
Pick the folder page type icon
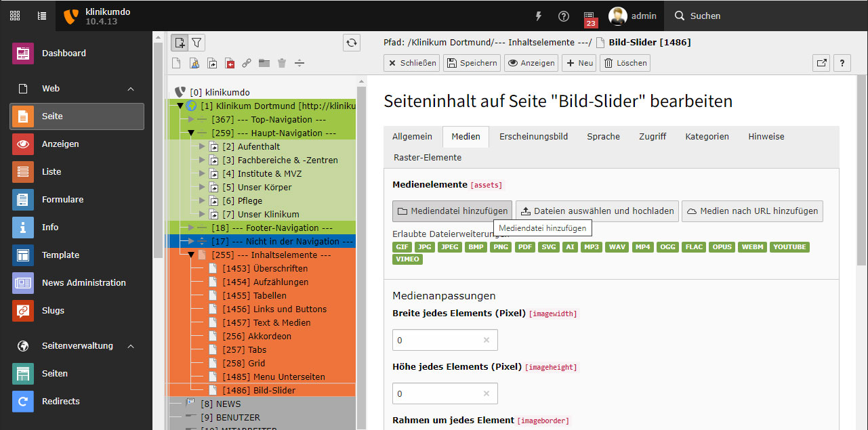264,63
